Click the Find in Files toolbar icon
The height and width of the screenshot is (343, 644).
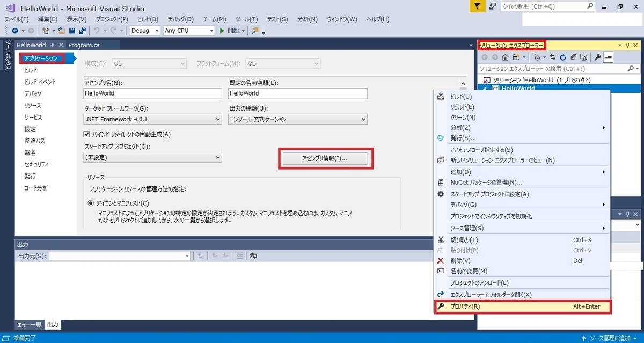pyautogui.click(x=255, y=31)
